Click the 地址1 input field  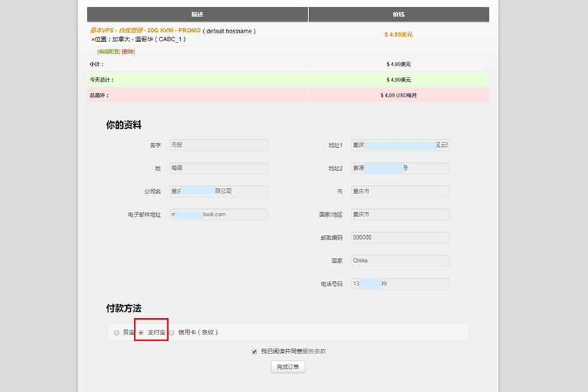pos(400,144)
